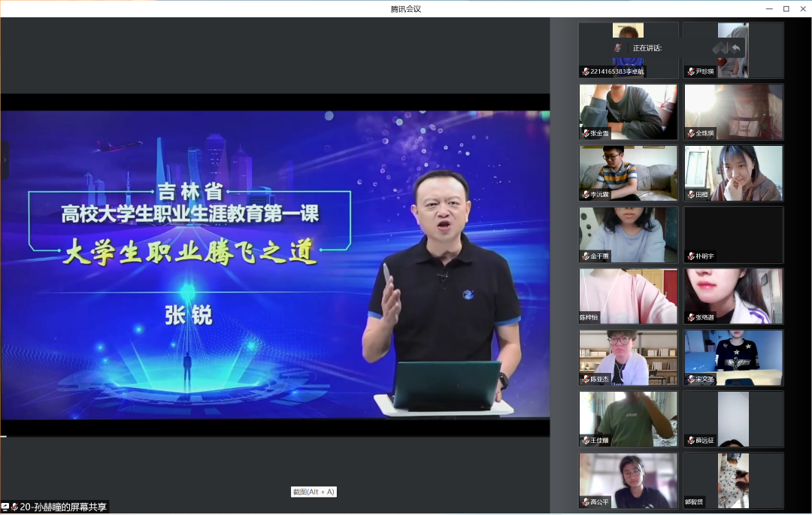Click the screen share icon beside 20-孙赫瞳的屏幕共享
This screenshot has height=515, width=812.
point(5,507)
